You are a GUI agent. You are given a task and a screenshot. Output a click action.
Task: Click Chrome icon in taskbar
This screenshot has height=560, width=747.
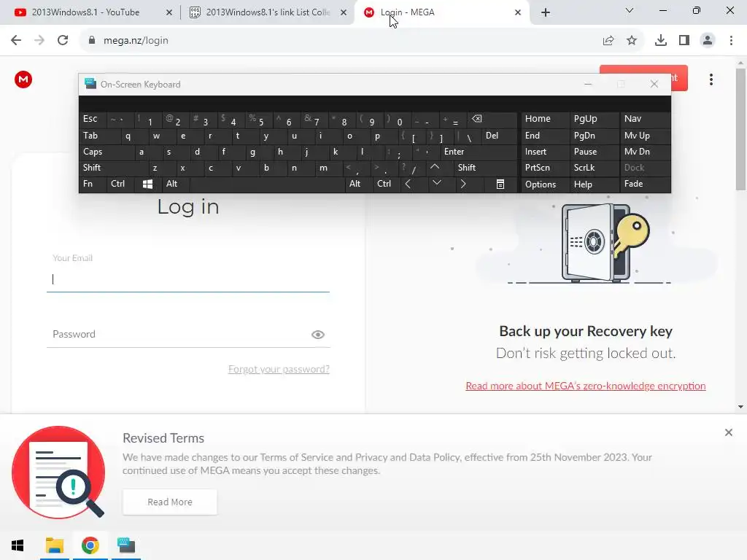(90, 545)
